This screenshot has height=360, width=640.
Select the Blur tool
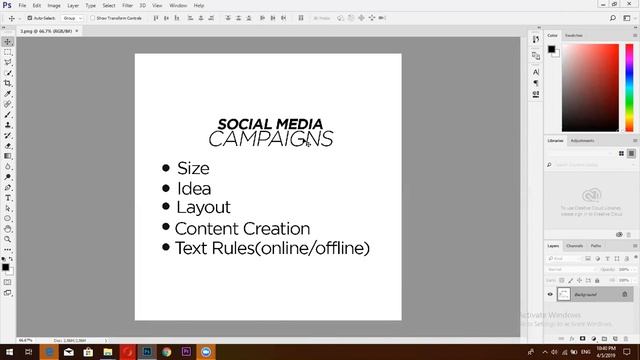[8, 167]
